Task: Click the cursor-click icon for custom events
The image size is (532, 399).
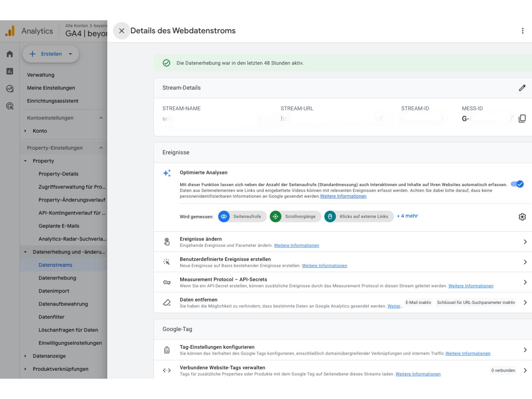Action: pyautogui.click(x=167, y=262)
